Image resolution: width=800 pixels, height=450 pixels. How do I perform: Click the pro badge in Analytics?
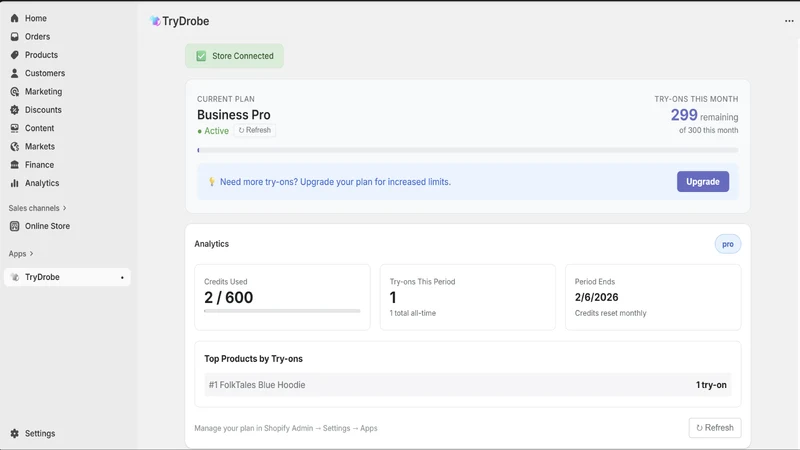728,244
